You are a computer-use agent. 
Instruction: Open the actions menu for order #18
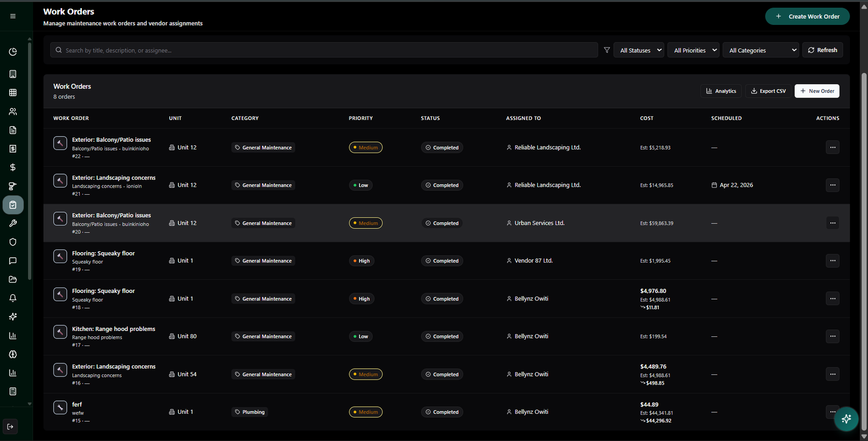pyautogui.click(x=833, y=299)
